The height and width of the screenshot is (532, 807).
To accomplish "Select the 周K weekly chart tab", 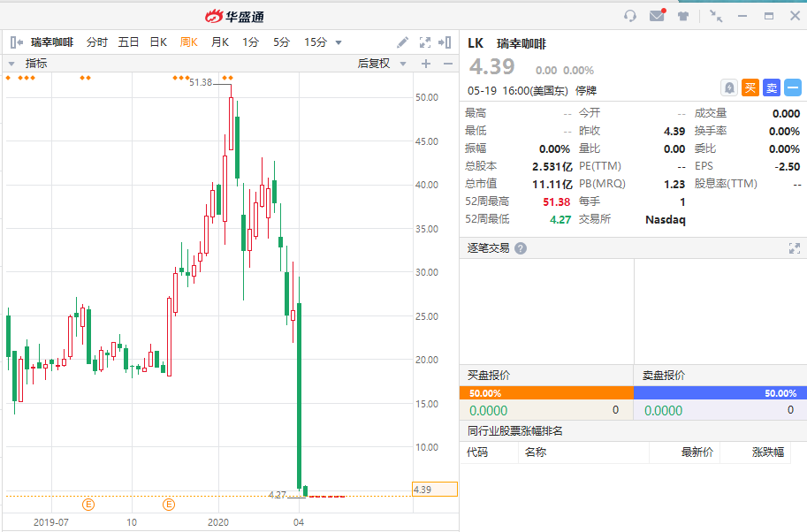I will coord(189,42).
